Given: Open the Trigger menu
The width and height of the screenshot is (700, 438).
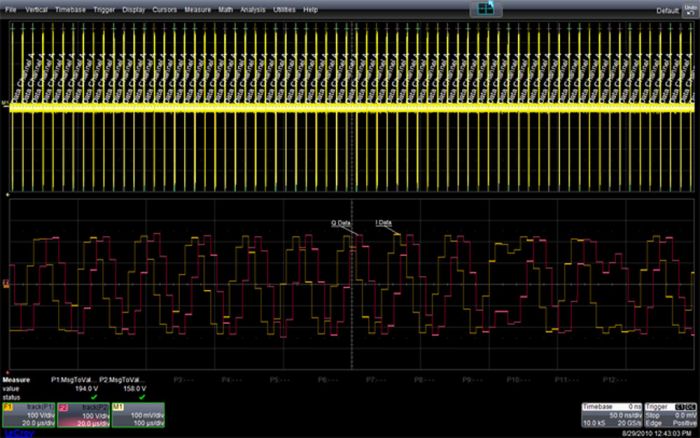Looking at the screenshot, I should coord(104,9).
